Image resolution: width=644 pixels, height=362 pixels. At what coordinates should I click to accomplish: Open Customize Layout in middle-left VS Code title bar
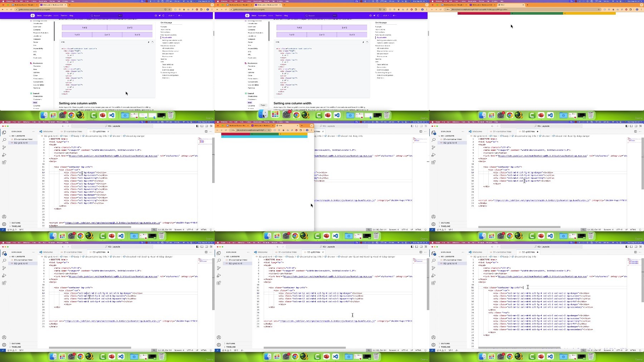210,126
